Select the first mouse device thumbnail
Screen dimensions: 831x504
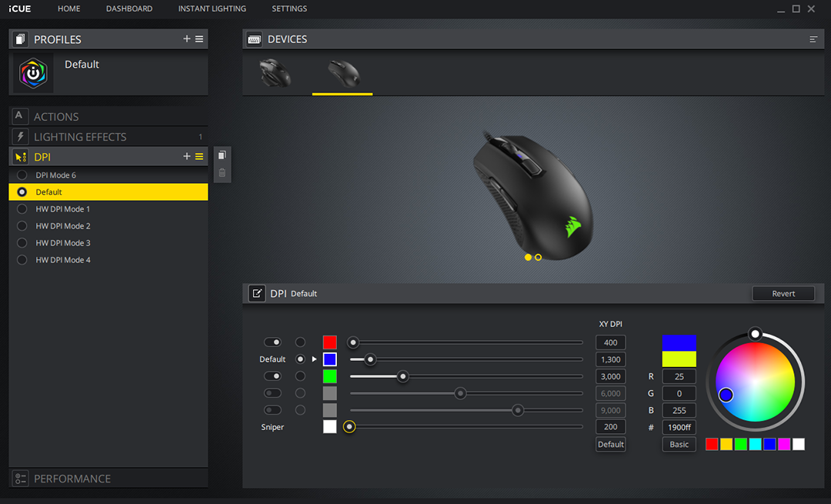(275, 74)
